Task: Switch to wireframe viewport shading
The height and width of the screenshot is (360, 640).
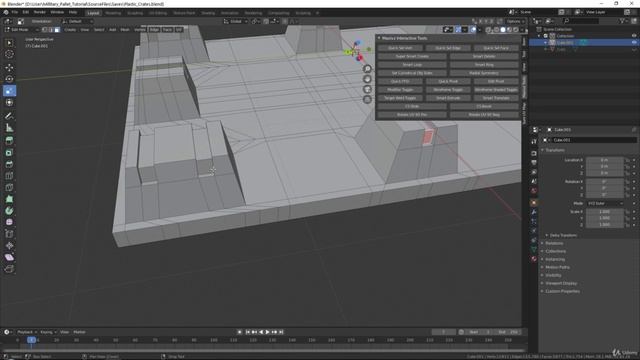Action: coord(496,29)
